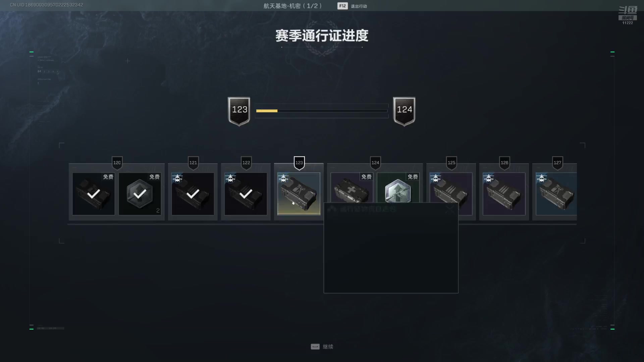Click the season pass progress bar
This screenshot has height=362, width=644.
coord(322,111)
